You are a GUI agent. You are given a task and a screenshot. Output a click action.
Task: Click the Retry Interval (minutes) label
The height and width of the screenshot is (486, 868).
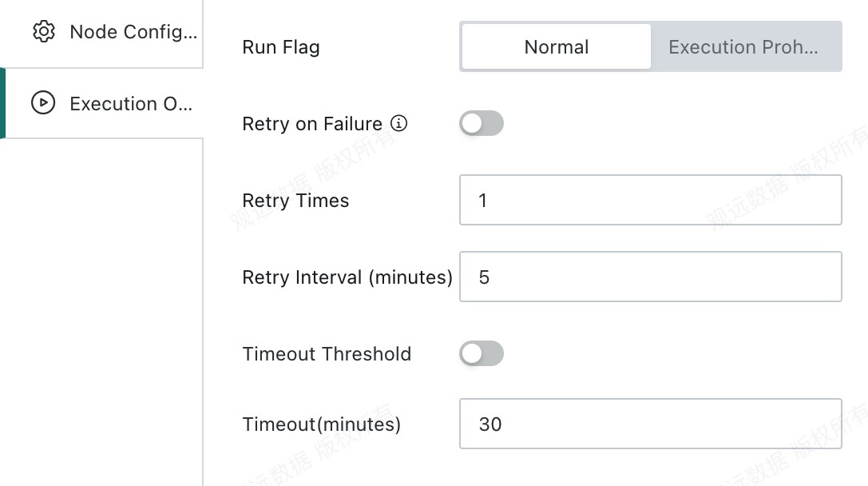tap(347, 277)
